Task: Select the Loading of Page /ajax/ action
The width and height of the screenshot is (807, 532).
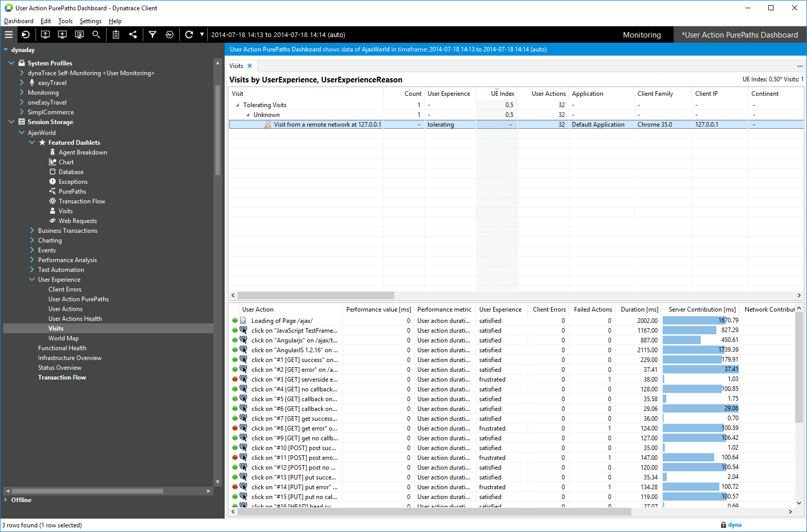Action: (281, 321)
